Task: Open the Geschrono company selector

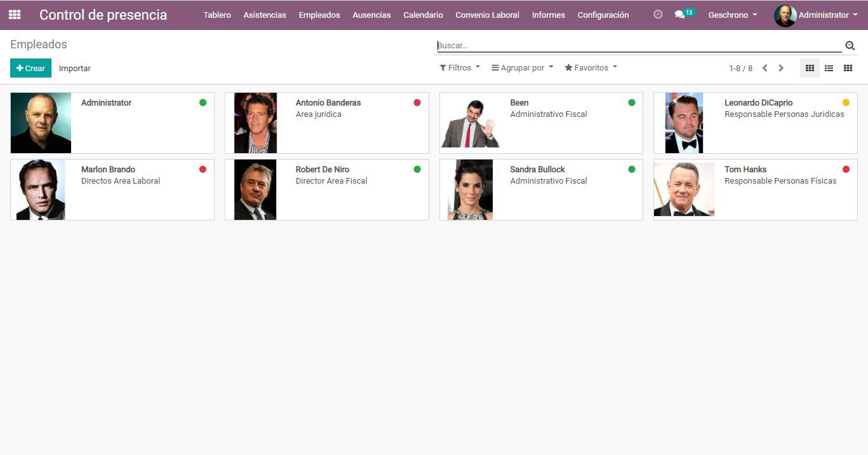Action: tap(732, 15)
